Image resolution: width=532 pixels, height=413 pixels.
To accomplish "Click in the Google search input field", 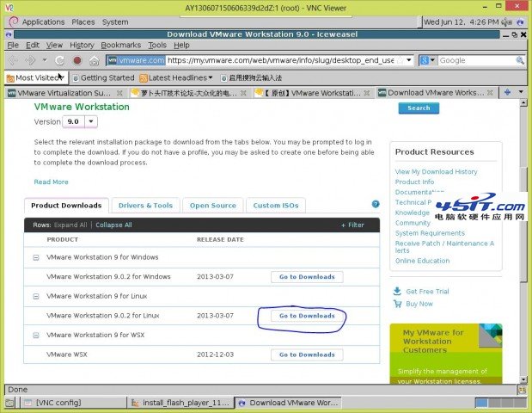I will [x=477, y=60].
